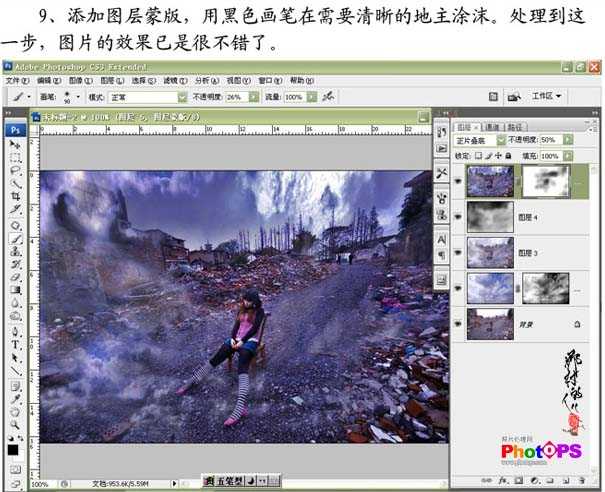Select the Eraser tool
The height and width of the screenshot is (492, 605).
15,277
